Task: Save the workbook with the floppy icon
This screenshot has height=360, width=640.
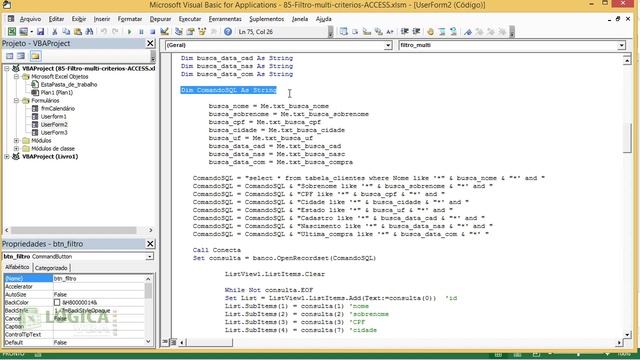Action: [x=40, y=32]
